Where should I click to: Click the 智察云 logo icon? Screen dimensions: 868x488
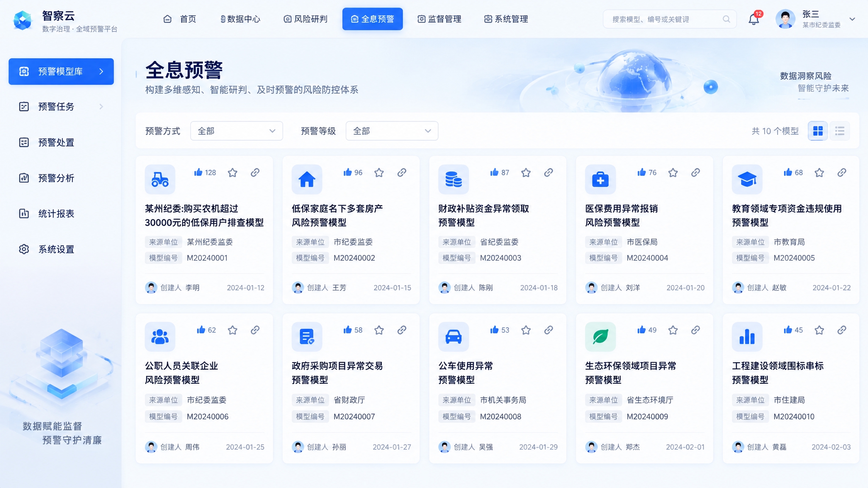(23, 20)
